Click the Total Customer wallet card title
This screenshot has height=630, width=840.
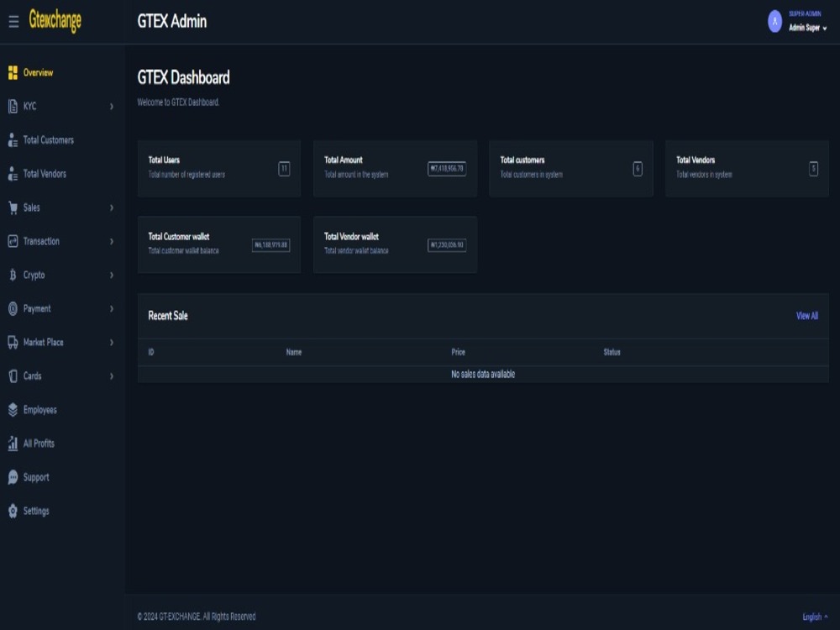coord(179,237)
